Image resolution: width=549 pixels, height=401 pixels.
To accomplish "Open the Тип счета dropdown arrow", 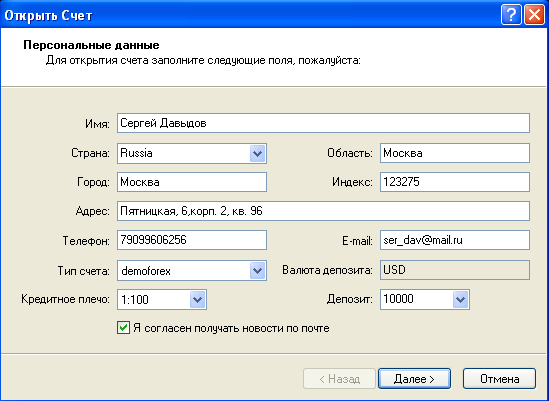I will coord(258,270).
